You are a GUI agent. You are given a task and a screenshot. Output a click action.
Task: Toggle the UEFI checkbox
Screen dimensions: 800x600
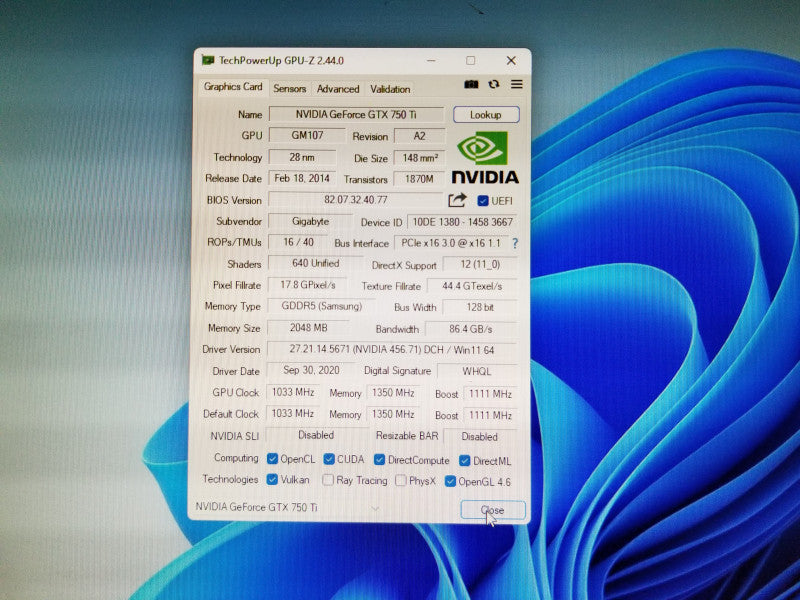(x=483, y=201)
